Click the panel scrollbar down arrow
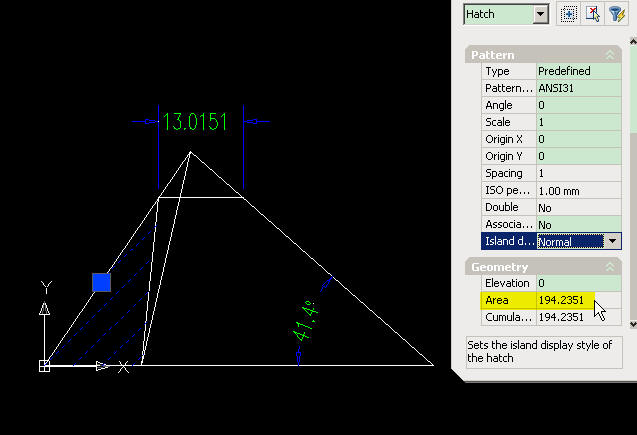The height and width of the screenshot is (435, 637). tap(633, 324)
